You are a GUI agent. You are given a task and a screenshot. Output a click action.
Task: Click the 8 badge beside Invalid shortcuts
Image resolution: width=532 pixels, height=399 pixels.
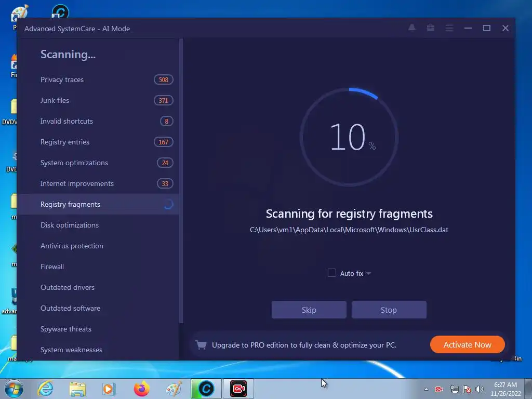(x=167, y=121)
